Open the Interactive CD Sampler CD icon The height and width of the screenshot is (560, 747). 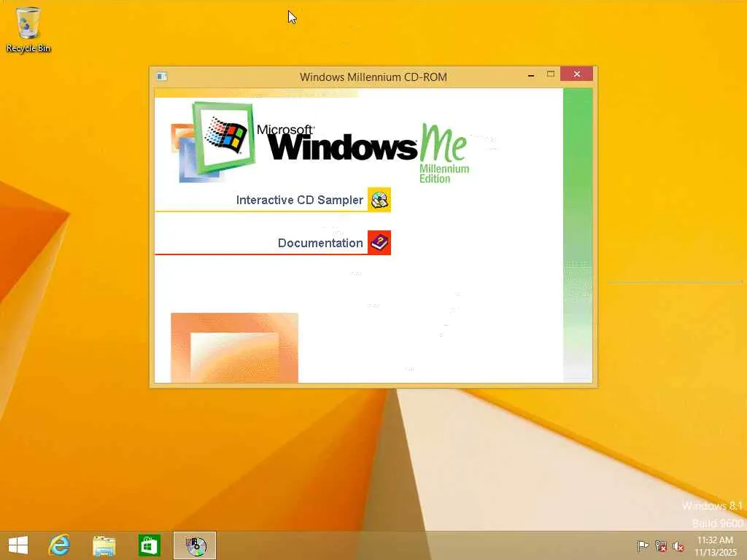pos(379,200)
